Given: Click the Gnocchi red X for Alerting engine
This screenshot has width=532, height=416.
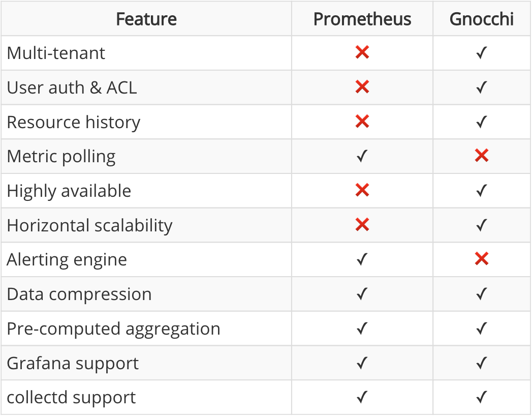Looking at the screenshot, I should [x=482, y=259].
